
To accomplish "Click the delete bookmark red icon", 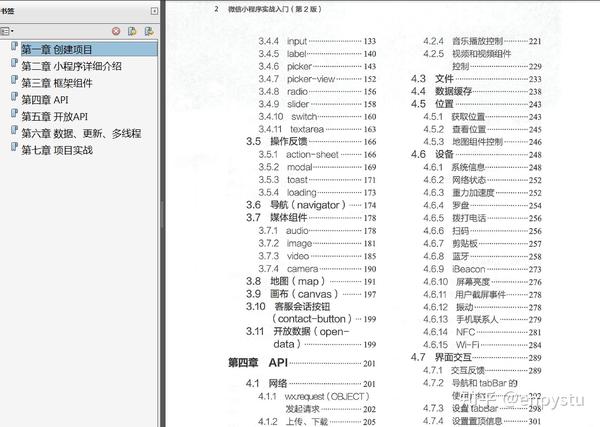I will 116,31.
